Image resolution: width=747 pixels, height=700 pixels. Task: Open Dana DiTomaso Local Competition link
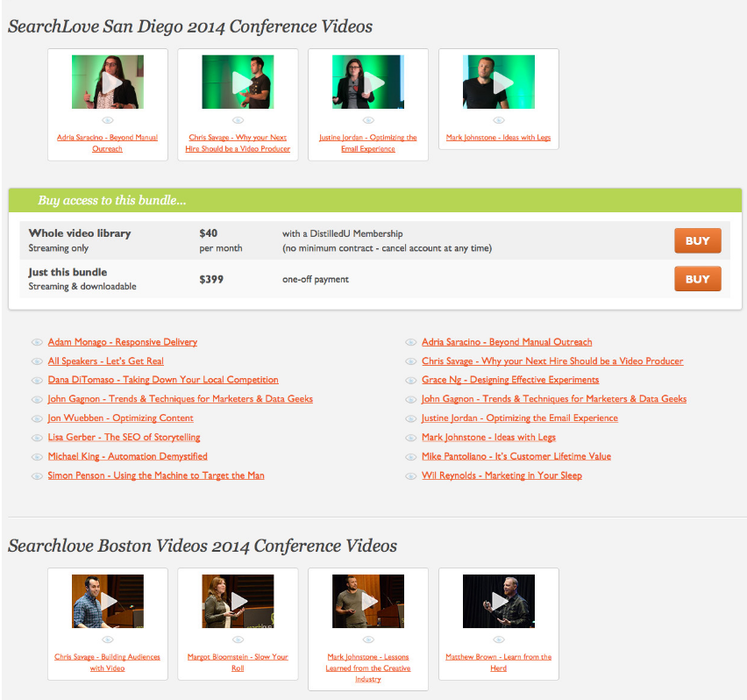point(163,380)
